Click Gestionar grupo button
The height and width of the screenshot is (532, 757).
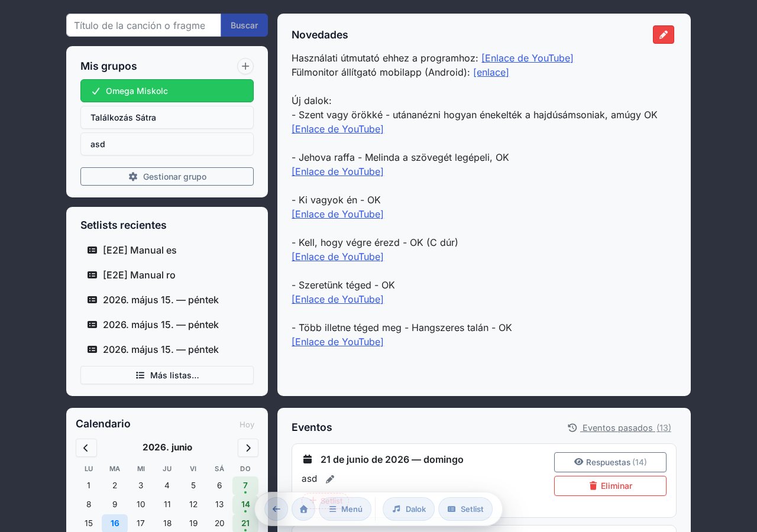click(167, 177)
